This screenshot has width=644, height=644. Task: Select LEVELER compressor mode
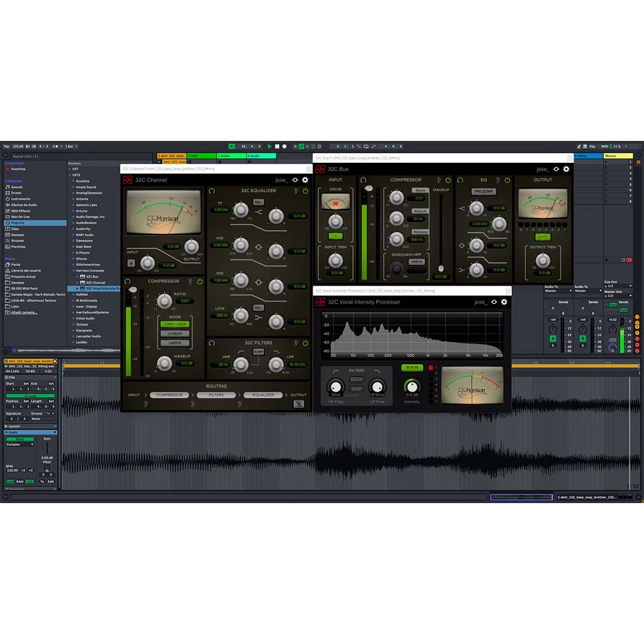coord(175,333)
